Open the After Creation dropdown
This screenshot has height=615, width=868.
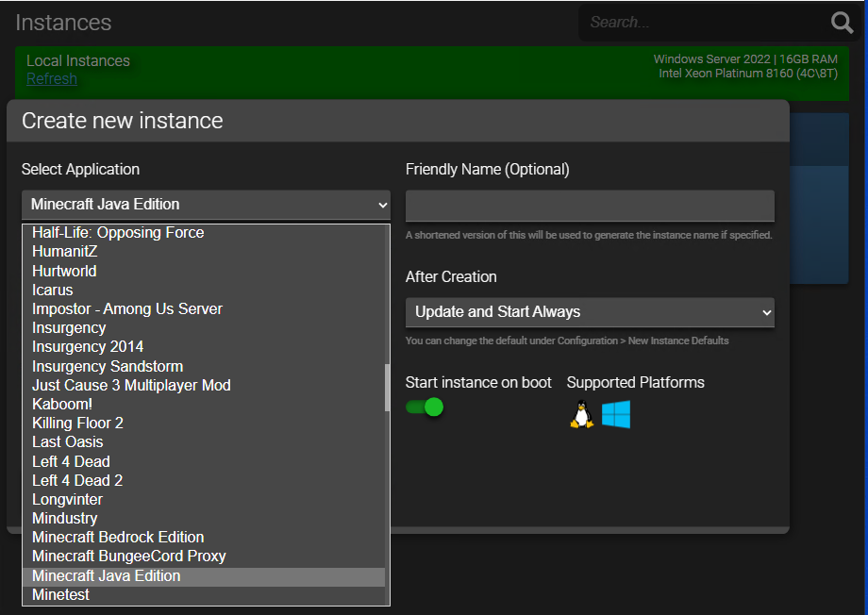pos(590,312)
